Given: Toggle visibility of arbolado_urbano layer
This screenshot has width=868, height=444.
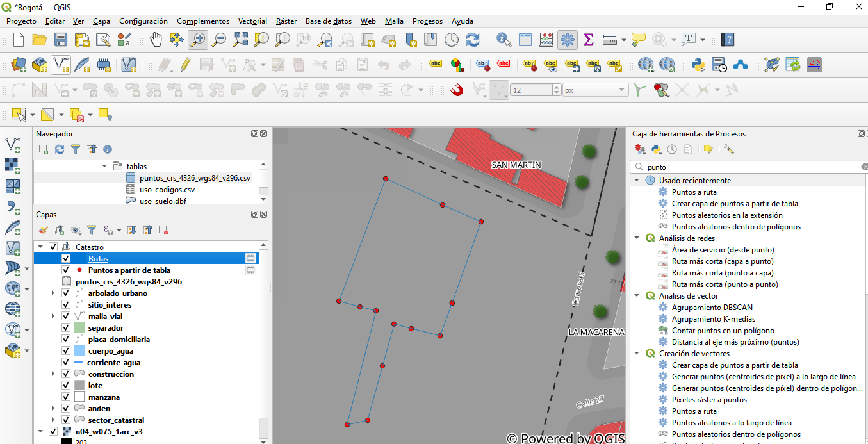Looking at the screenshot, I should [x=65, y=293].
